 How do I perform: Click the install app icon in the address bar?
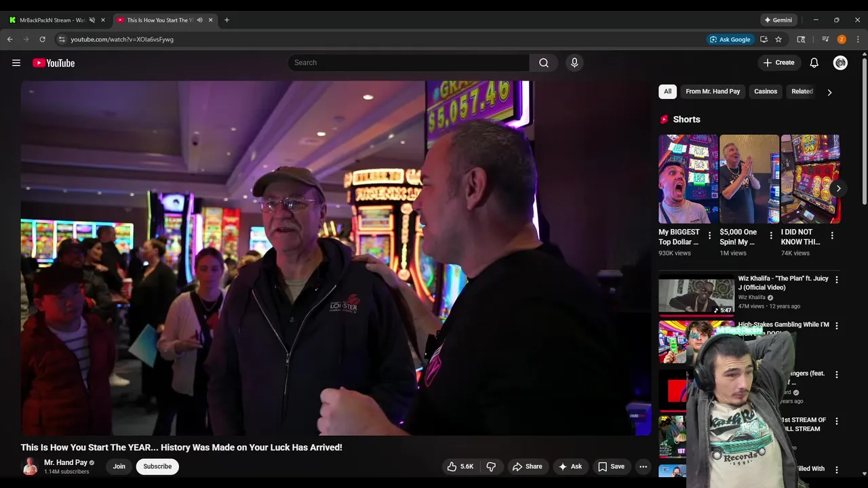pos(764,39)
